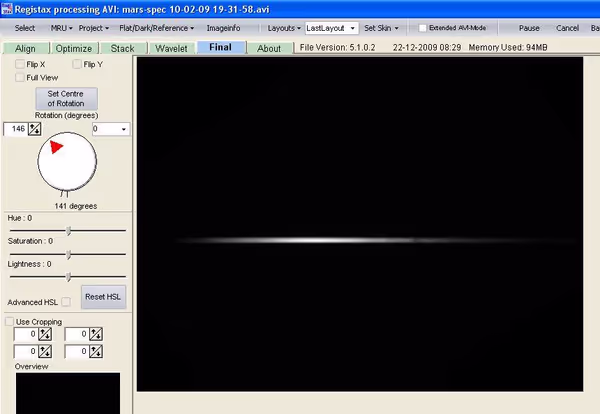Enable the Flip X checkbox
600x414 pixels.
pyautogui.click(x=21, y=64)
